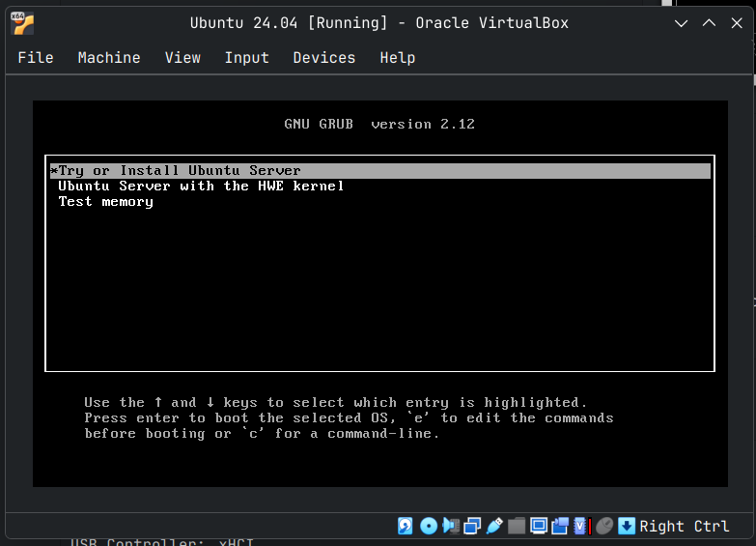
Task: Open the View menu
Action: click(x=182, y=58)
